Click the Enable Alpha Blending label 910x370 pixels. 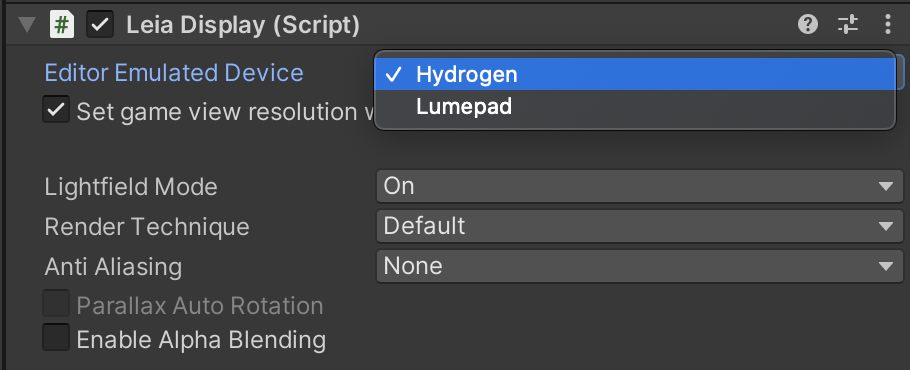(201, 339)
